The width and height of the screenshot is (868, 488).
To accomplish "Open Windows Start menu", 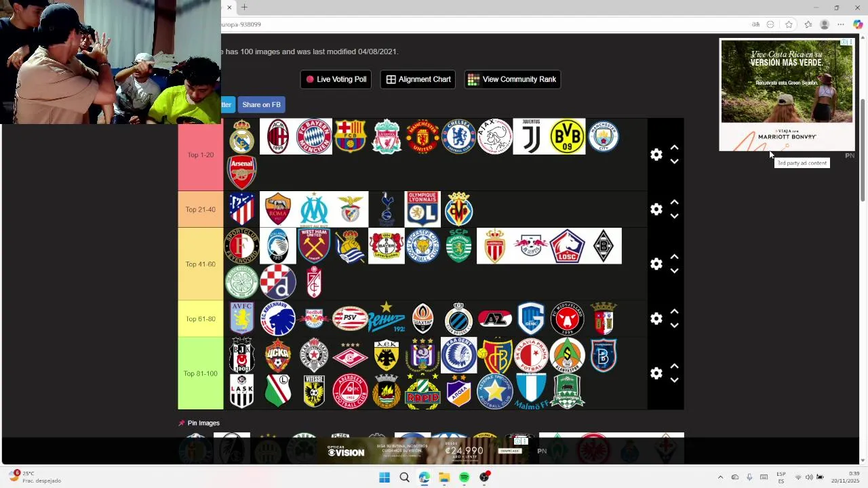I will click(384, 477).
